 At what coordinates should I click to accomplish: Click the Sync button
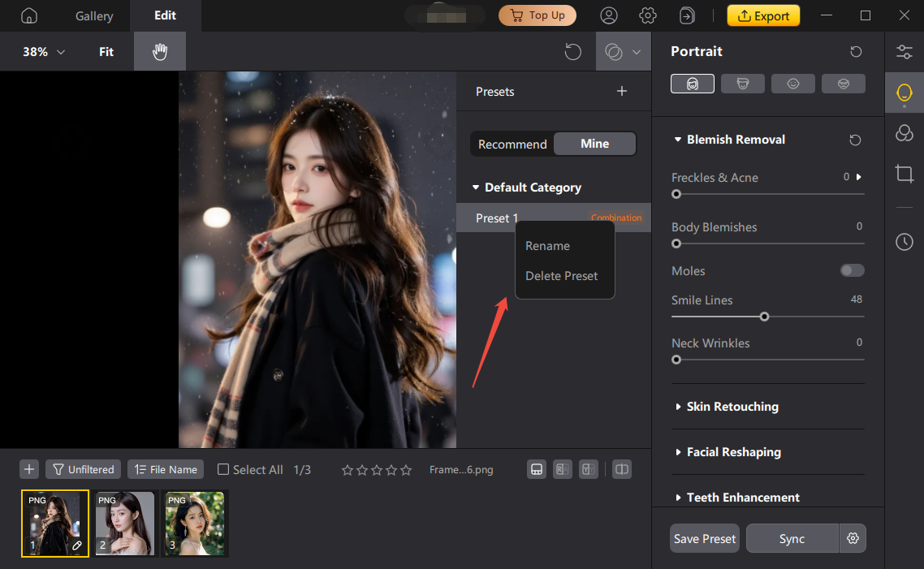792,538
